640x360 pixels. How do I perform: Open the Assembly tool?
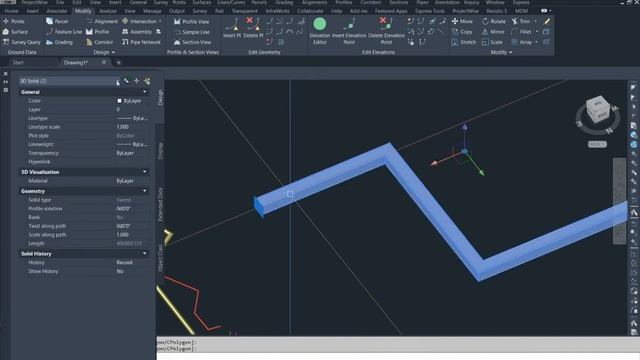[x=137, y=31]
